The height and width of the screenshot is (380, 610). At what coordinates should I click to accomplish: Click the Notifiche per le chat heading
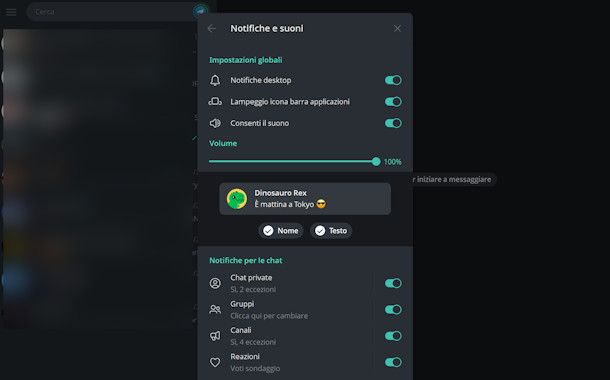pos(245,260)
